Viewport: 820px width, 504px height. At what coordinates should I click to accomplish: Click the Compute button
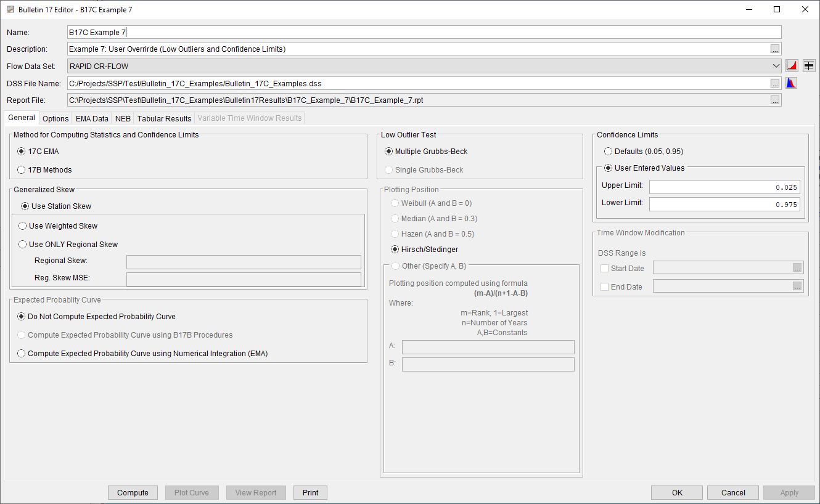pyautogui.click(x=133, y=492)
